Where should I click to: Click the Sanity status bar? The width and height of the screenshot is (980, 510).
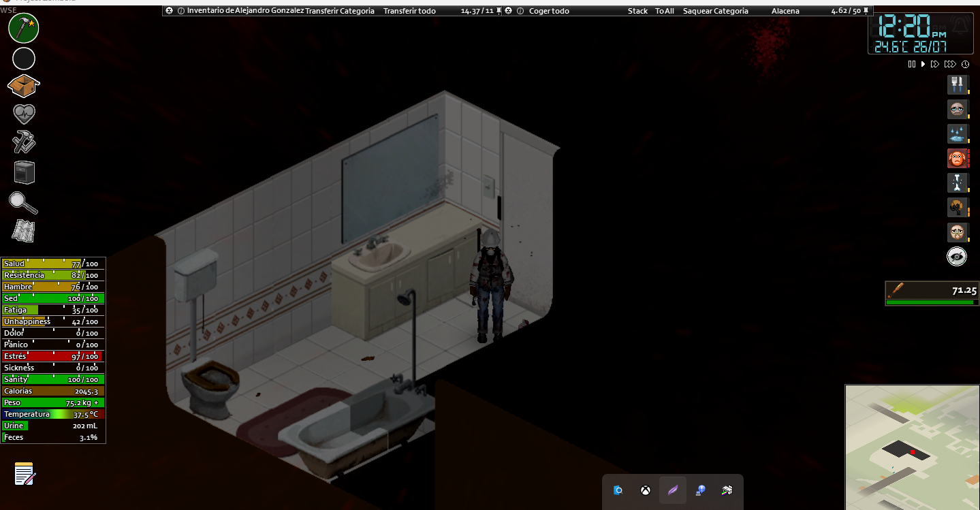(53, 379)
